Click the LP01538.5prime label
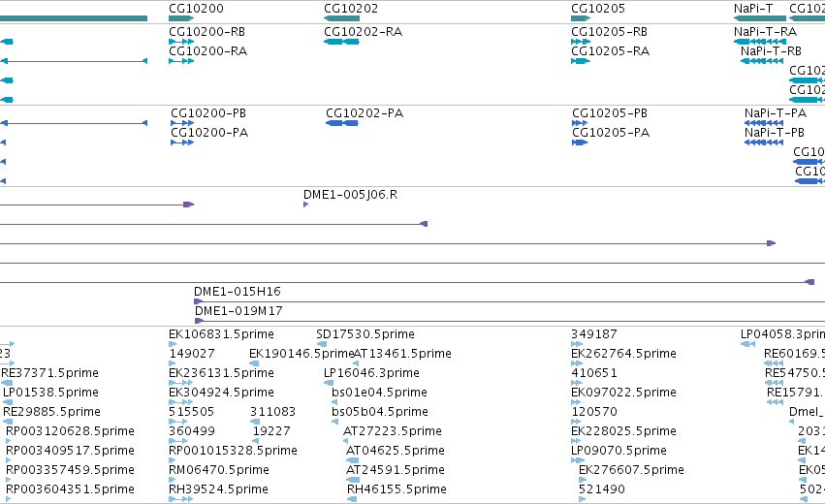The height and width of the screenshot is (504, 825). click(x=50, y=393)
